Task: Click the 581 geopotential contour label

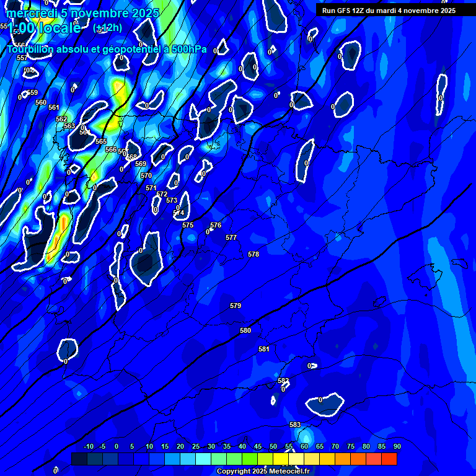Action: [264, 349]
